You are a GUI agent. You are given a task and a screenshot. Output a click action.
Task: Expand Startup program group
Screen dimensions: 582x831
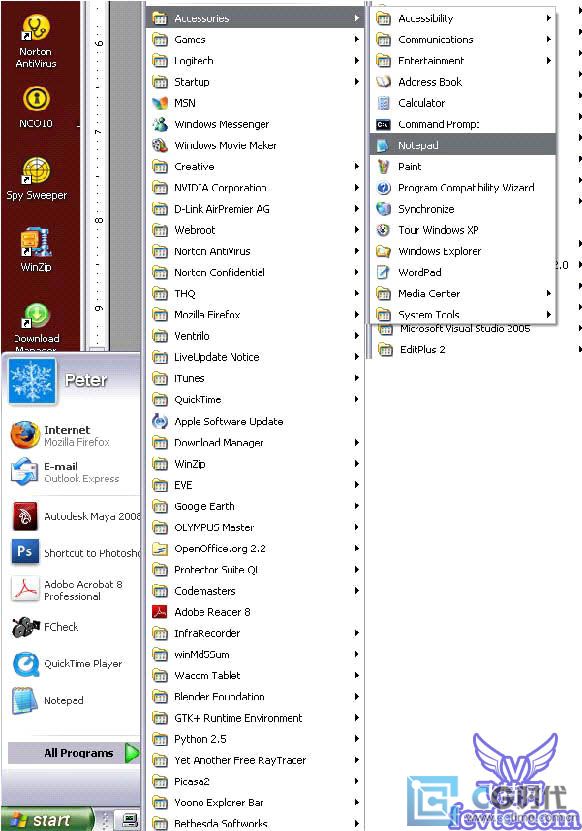[x=255, y=82]
